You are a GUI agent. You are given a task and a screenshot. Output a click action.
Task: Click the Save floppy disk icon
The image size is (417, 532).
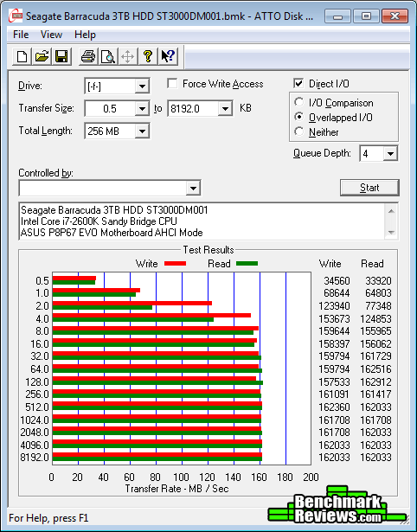[x=61, y=56]
